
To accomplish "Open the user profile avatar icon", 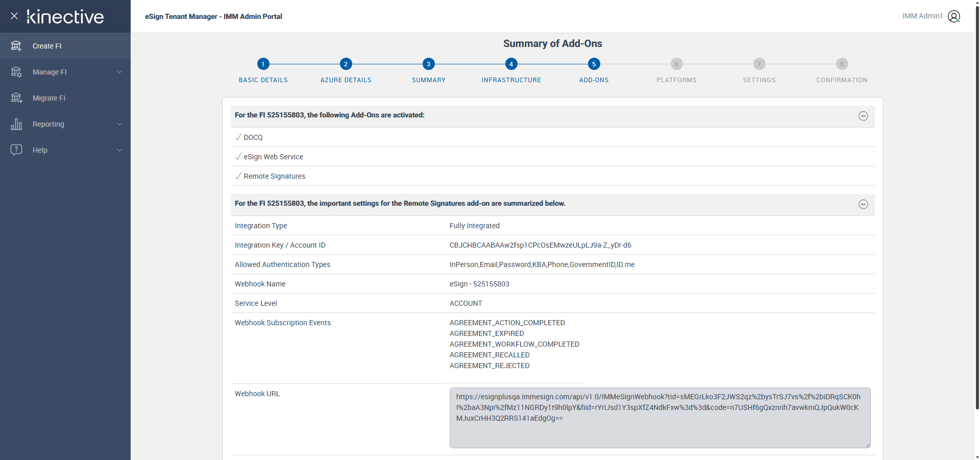I will click(954, 16).
